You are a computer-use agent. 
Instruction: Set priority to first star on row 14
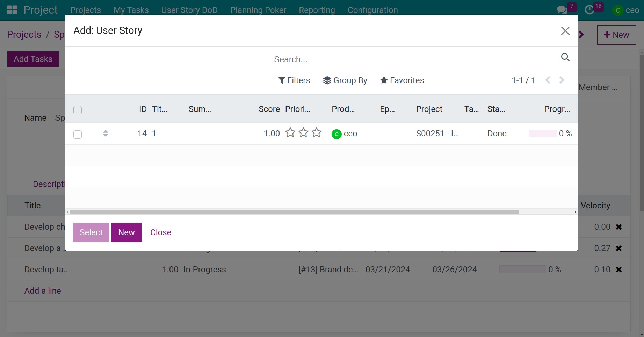(x=290, y=133)
